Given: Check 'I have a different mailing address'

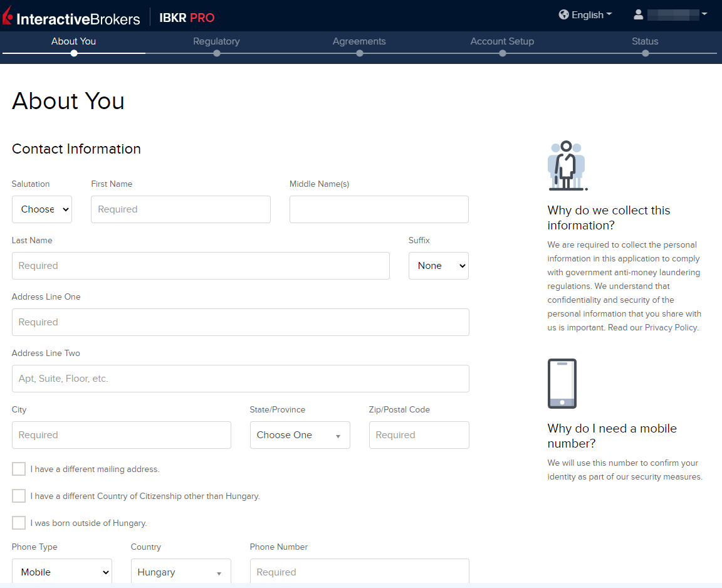Looking at the screenshot, I should [x=19, y=469].
